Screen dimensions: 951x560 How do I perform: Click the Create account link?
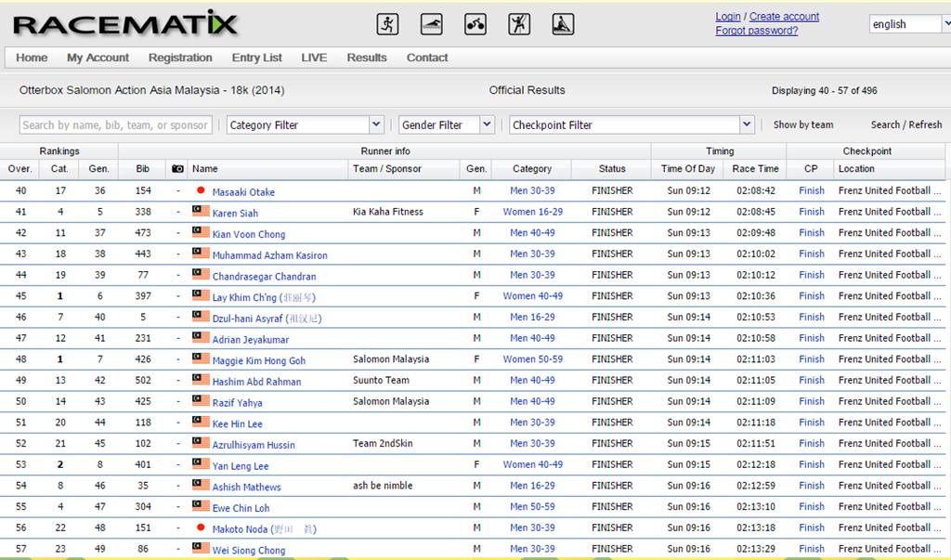click(784, 17)
